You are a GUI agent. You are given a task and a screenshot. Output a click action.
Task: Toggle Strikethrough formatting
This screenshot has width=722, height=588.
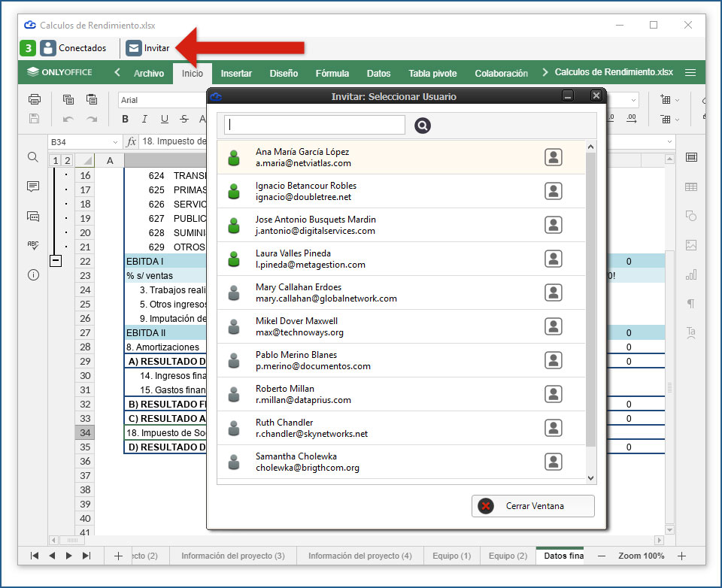click(x=184, y=119)
